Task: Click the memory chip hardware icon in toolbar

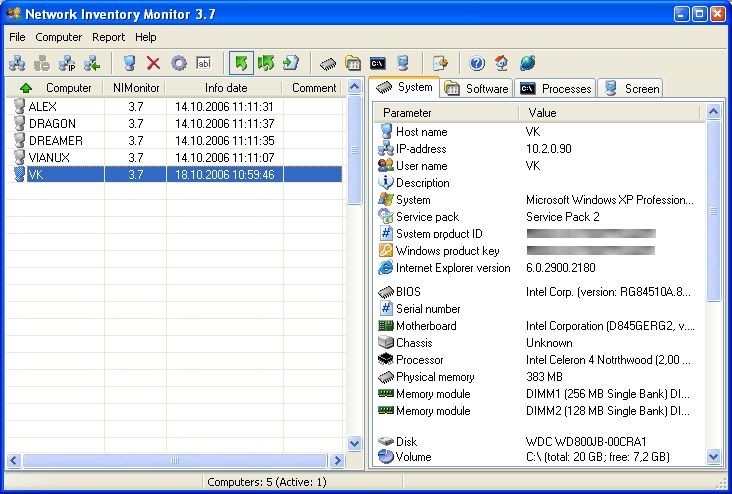Action: point(328,63)
